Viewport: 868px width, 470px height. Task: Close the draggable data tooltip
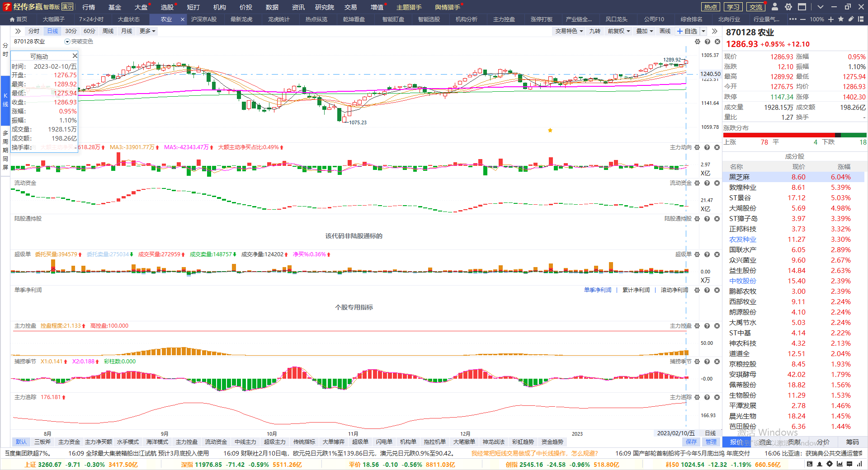pyautogui.click(x=75, y=56)
